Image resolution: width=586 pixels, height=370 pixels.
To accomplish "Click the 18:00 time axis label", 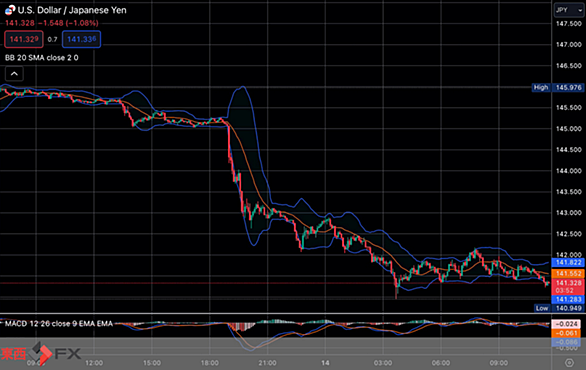I will tap(210, 363).
